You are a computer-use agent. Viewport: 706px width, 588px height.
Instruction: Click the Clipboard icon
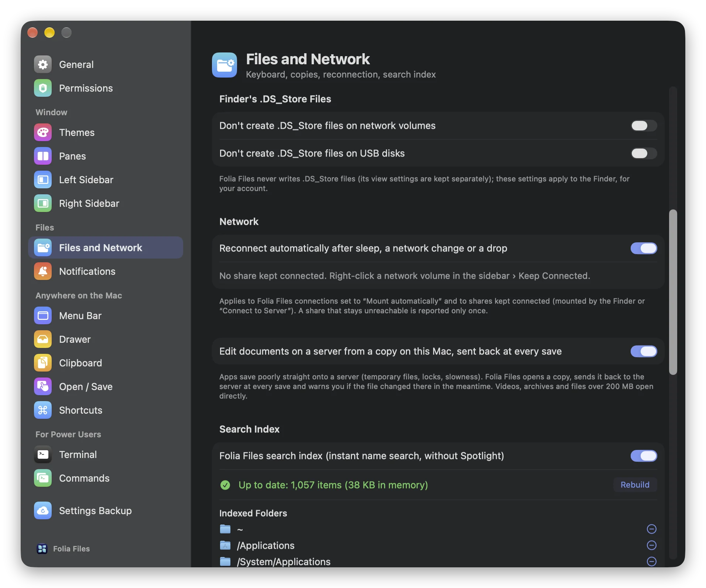43,363
